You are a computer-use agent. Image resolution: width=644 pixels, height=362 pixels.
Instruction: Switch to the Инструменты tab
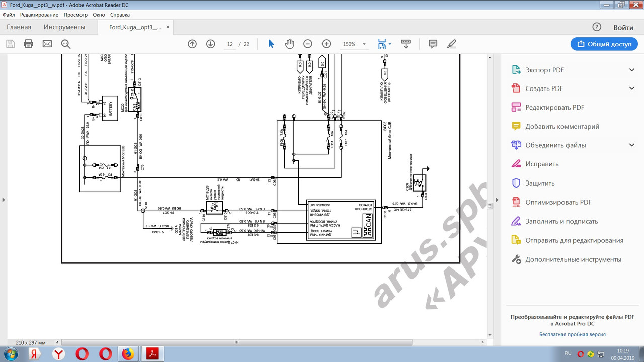tap(64, 27)
